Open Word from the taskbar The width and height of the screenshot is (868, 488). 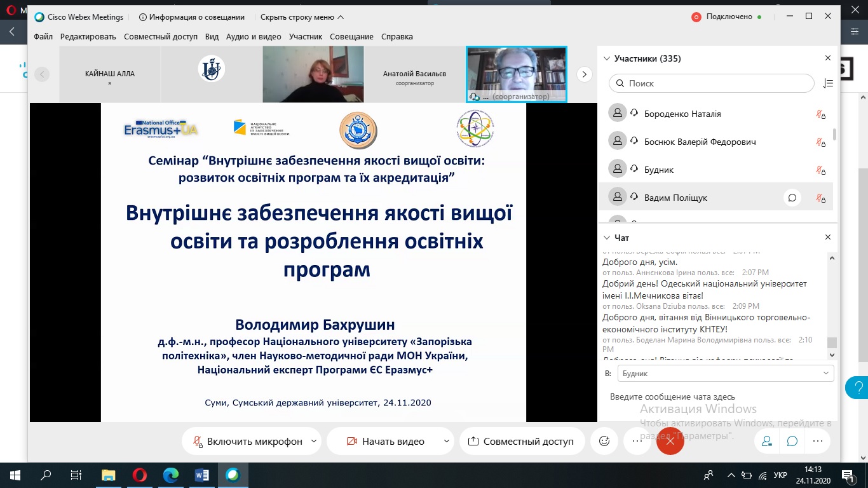click(202, 475)
